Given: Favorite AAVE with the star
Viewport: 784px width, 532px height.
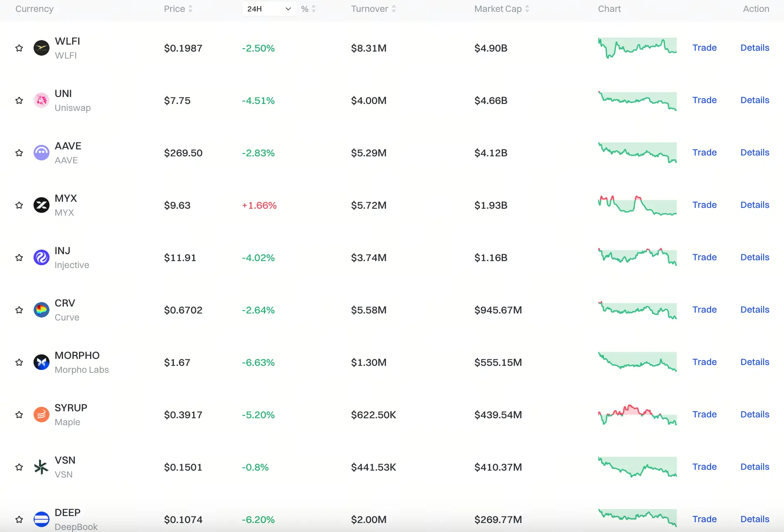Looking at the screenshot, I should pyautogui.click(x=19, y=153).
